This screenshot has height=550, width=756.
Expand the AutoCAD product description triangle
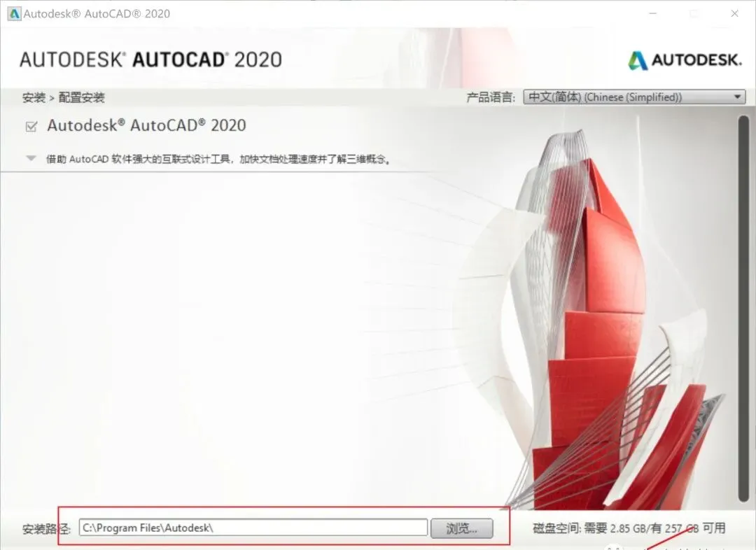pyautogui.click(x=31, y=158)
